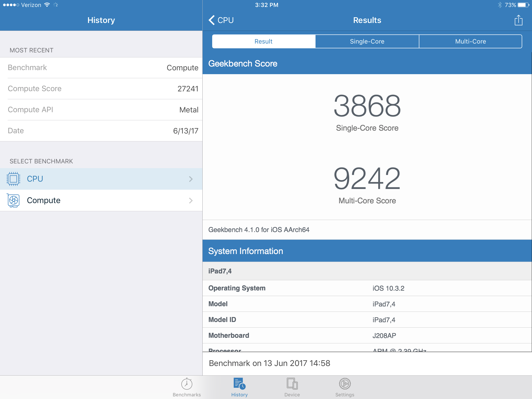Click the Model row label
Image resolution: width=532 pixels, height=399 pixels.
tap(218, 304)
